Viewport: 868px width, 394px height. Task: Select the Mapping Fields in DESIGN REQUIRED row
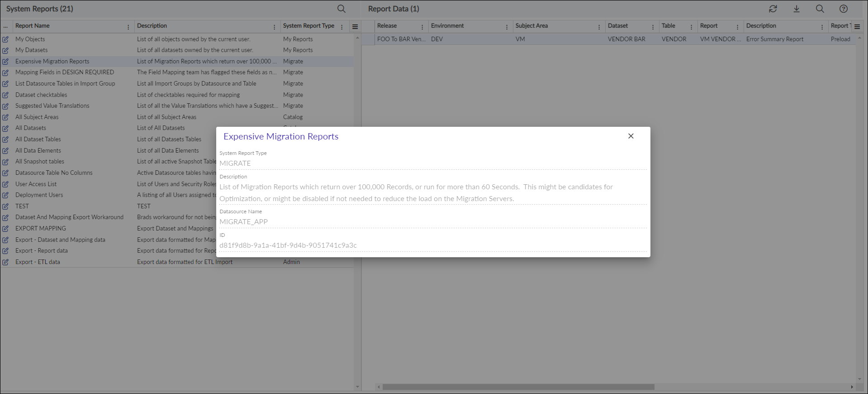click(177, 72)
